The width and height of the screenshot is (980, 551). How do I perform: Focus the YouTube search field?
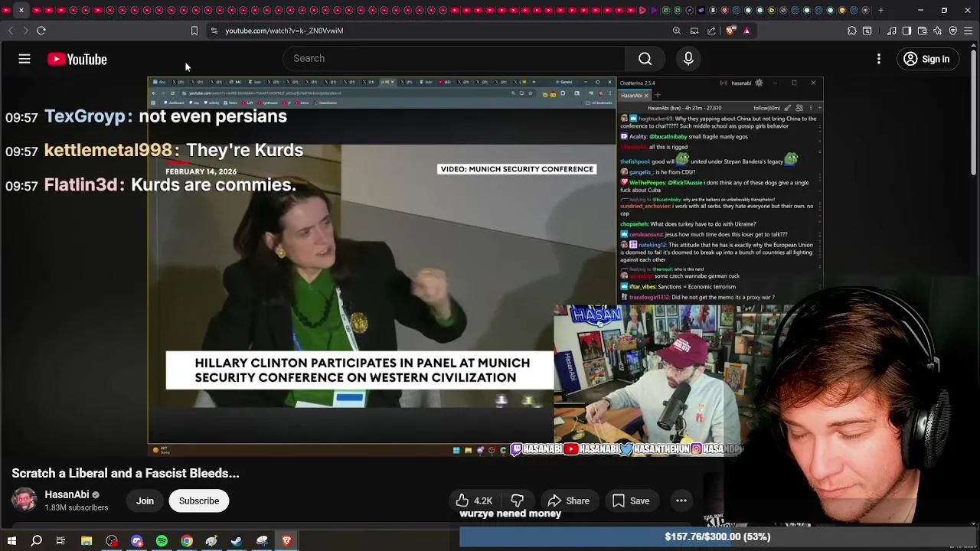[x=455, y=58]
